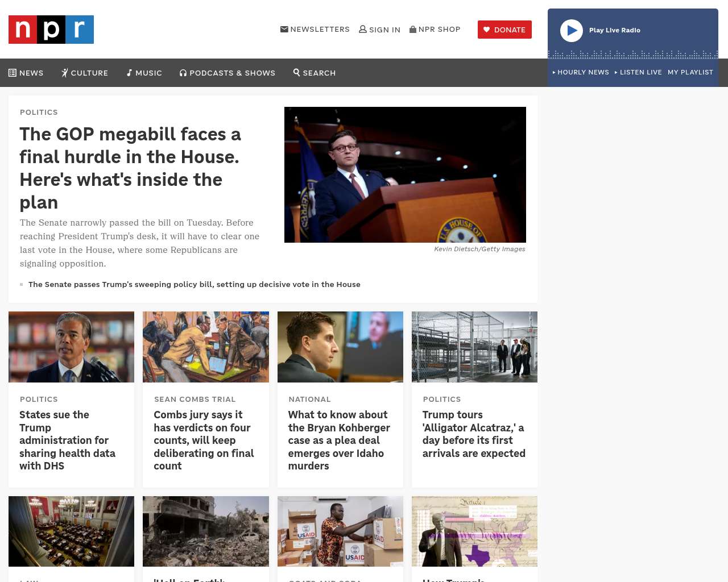Click Kevin Dietsch/Getty Images photo credit

click(x=479, y=249)
